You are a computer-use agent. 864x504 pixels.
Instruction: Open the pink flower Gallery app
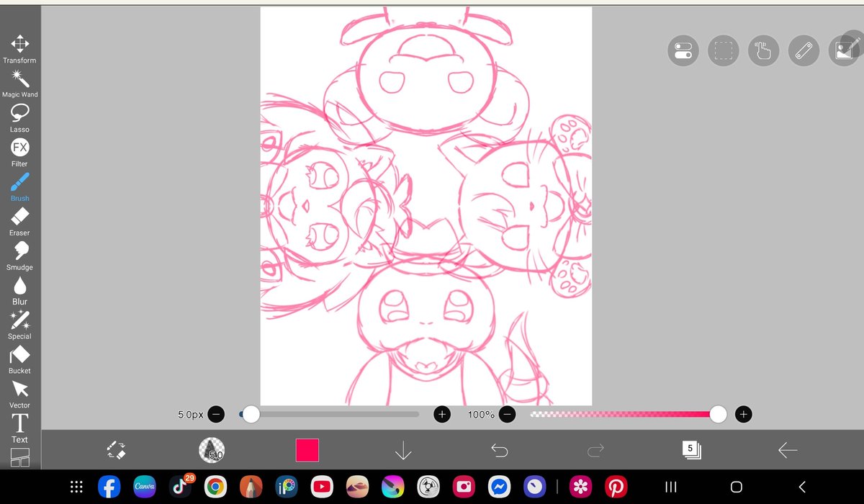580,487
